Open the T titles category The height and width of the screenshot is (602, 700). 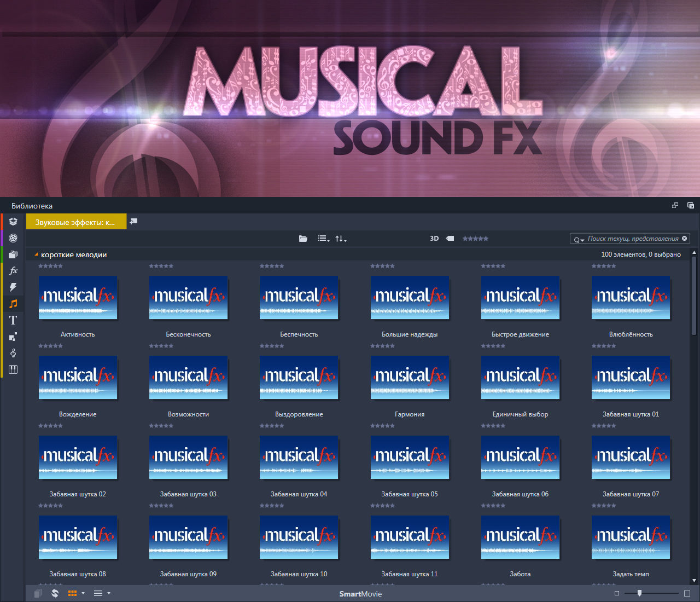(13, 320)
